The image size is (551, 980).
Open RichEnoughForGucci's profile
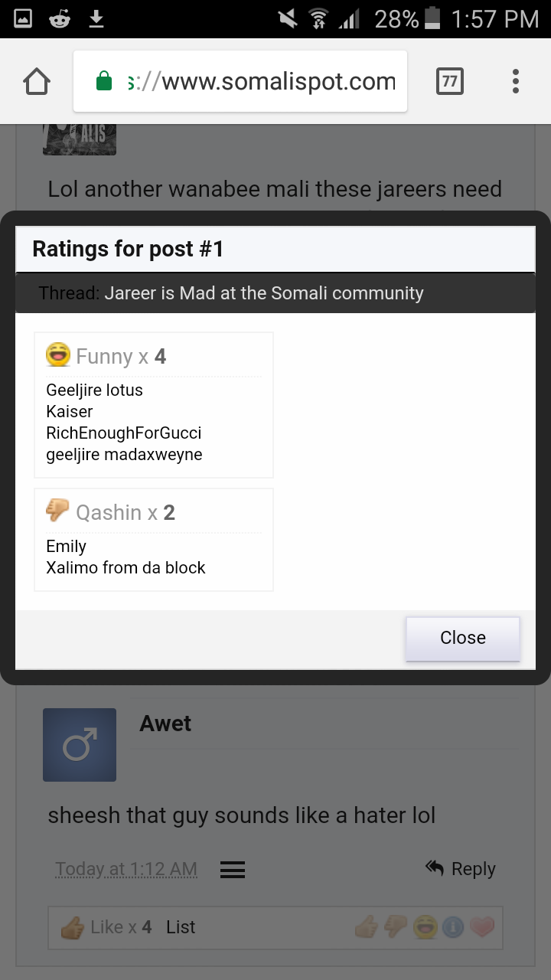(x=123, y=433)
